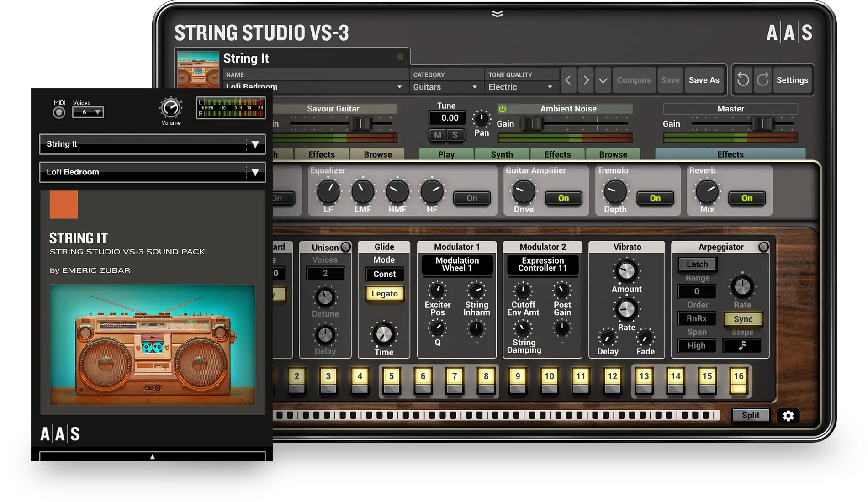Open the Ambient Noise Play tab

(446, 154)
